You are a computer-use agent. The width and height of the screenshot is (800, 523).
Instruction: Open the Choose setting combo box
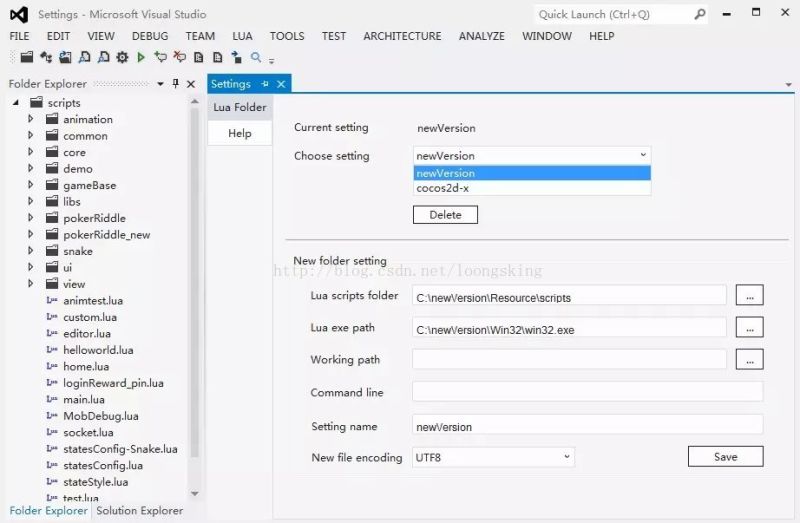pyautogui.click(x=532, y=155)
